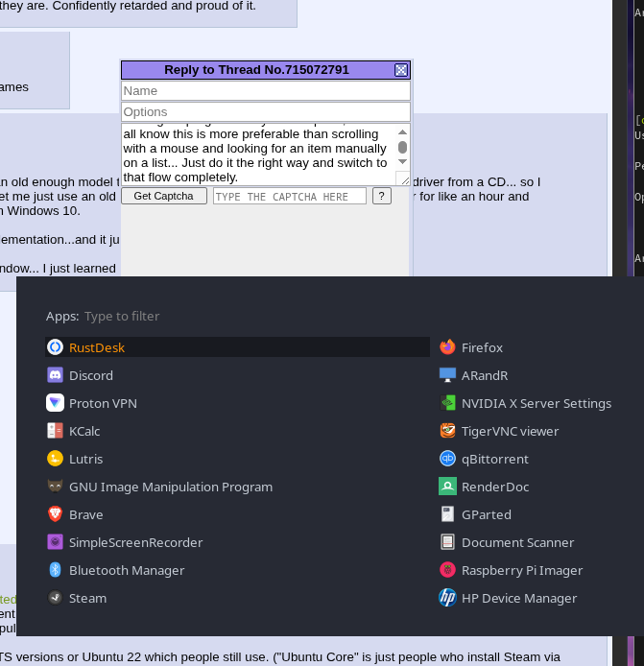Image resolution: width=644 pixels, height=666 pixels.
Task: Select the Proton VPN entry label
Action: (x=103, y=403)
